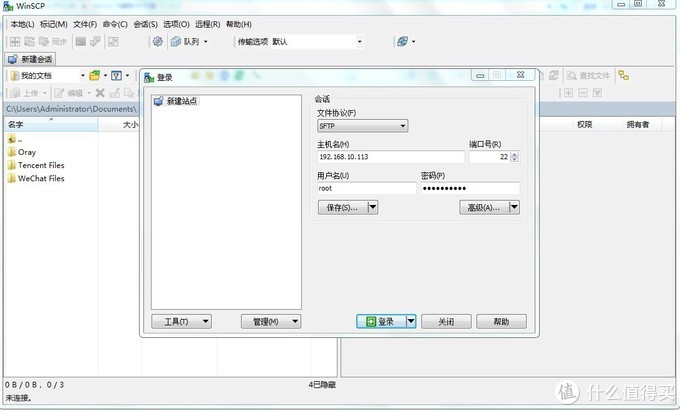680x410 pixels.
Task: Open the 文件协议 SFTP dropdown
Action: coord(362,126)
